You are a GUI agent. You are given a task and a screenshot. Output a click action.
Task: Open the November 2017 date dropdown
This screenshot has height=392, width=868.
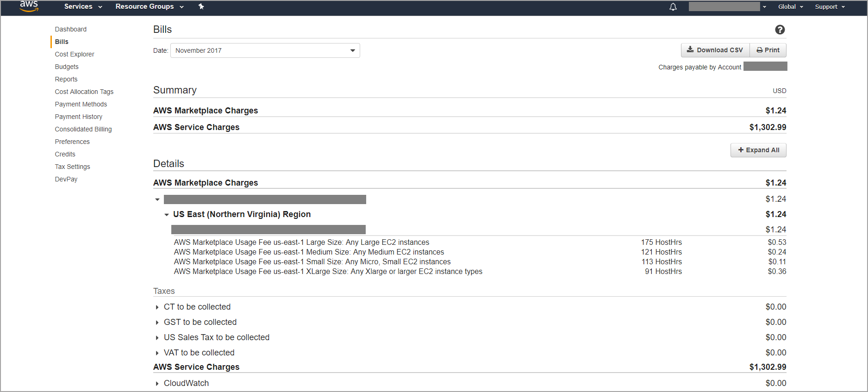click(x=265, y=50)
